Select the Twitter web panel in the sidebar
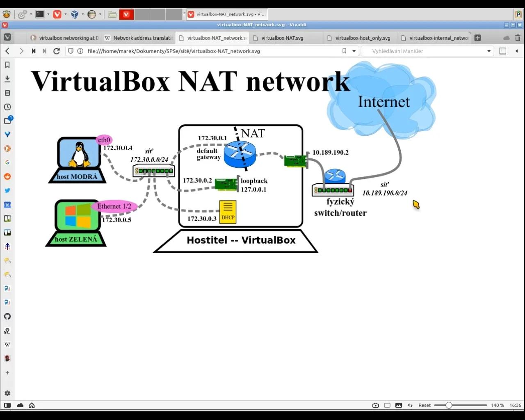 point(7,190)
